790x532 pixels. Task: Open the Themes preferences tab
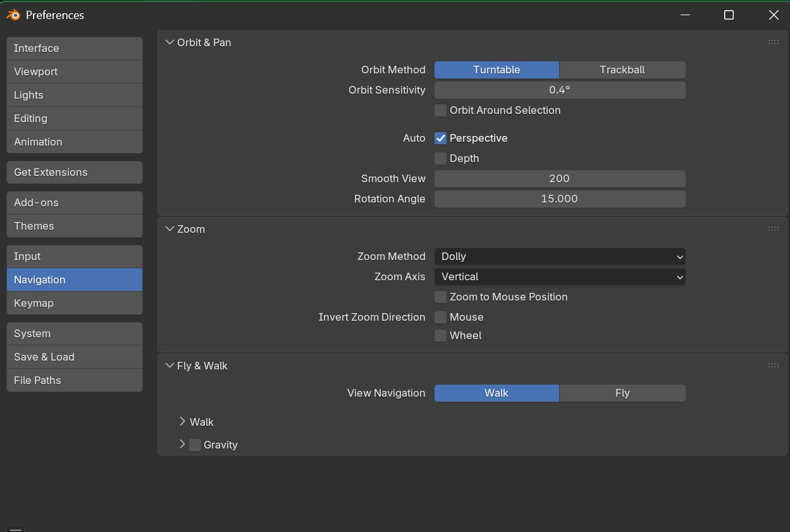pos(75,226)
